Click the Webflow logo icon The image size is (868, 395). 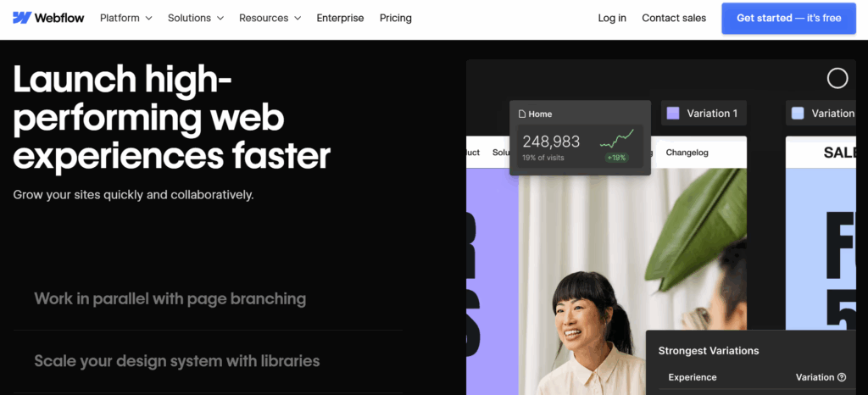point(21,18)
